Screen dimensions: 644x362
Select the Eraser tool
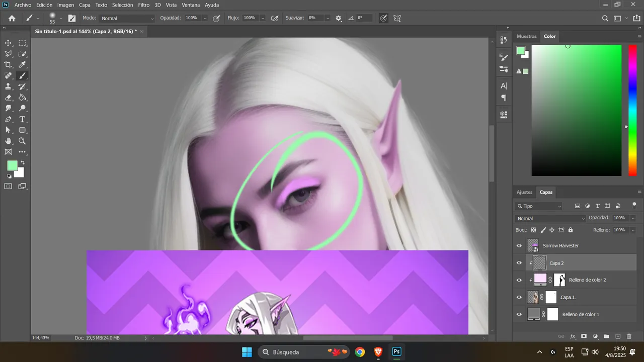coord(9,98)
